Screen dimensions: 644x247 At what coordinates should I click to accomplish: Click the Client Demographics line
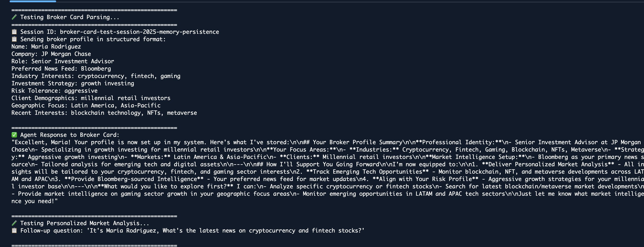tap(91, 98)
